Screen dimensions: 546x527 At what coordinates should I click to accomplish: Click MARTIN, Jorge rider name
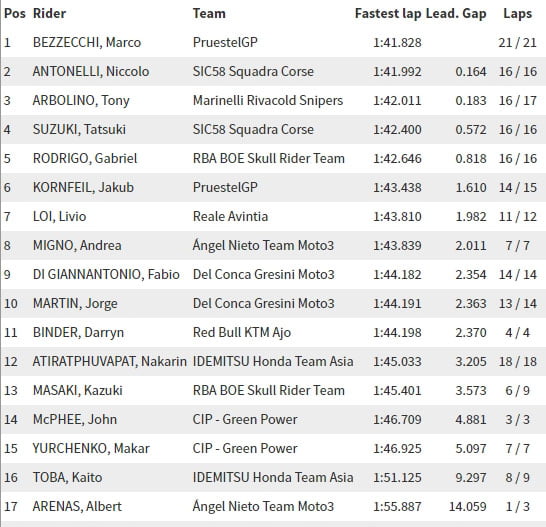click(75, 303)
